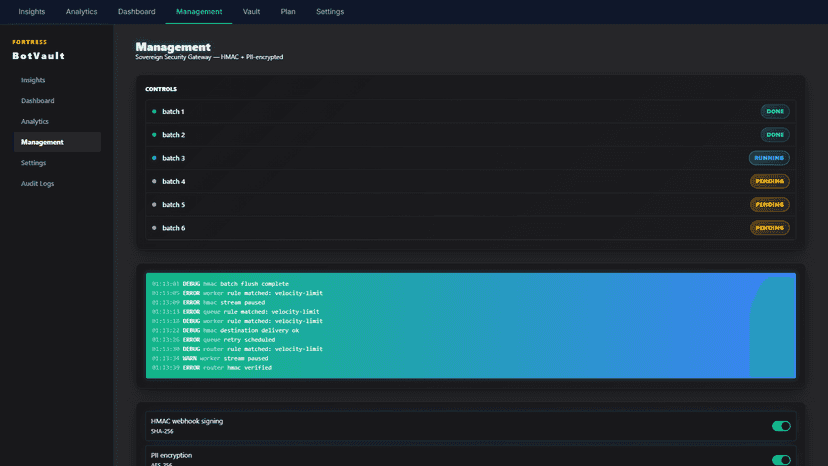Click the PENDING badge for batch 5
This screenshot has height=466, width=828.
tap(769, 204)
